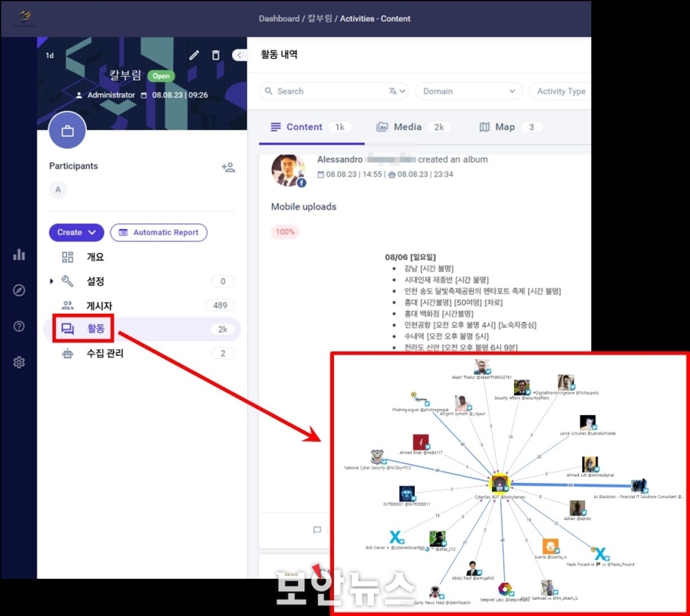The width and height of the screenshot is (690, 616).
Task: Switch to the Media tab
Action: click(413, 127)
